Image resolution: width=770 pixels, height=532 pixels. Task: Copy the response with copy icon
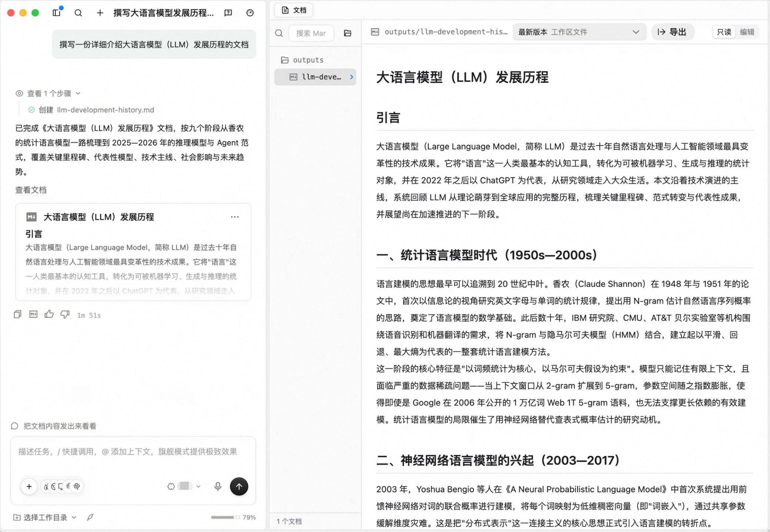(17, 314)
